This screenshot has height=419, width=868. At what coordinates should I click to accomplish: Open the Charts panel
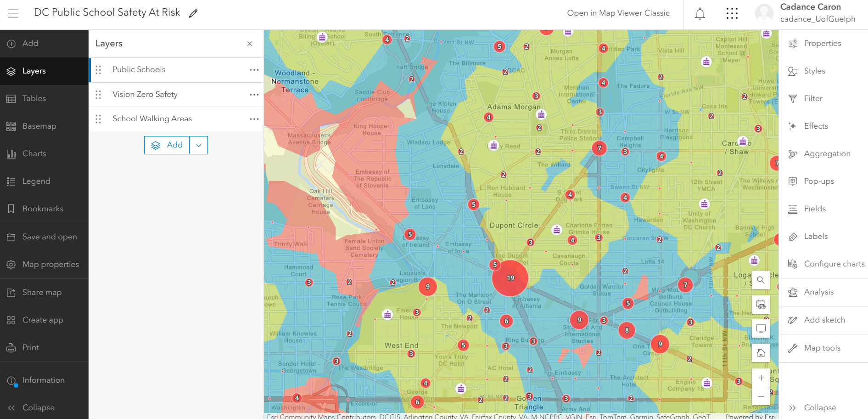(34, 153)
